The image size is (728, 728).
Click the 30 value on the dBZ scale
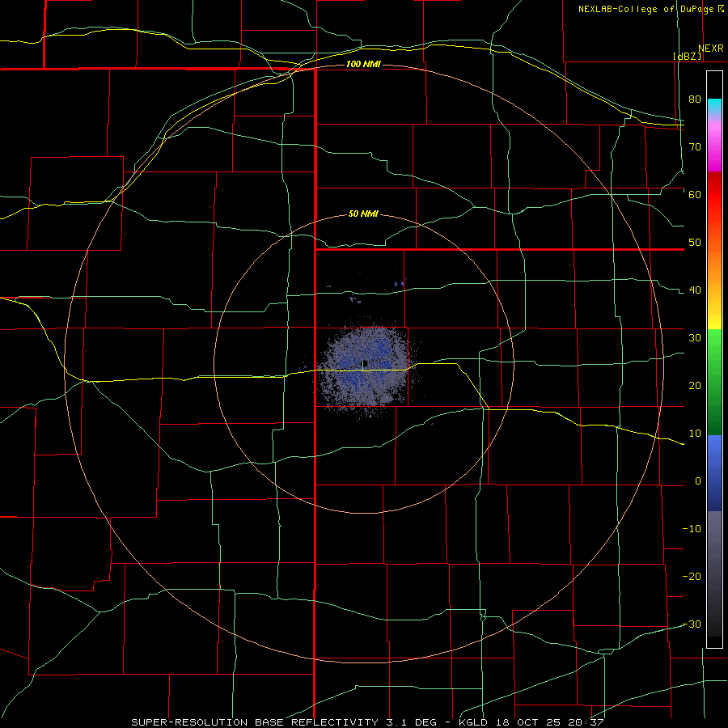695,338
